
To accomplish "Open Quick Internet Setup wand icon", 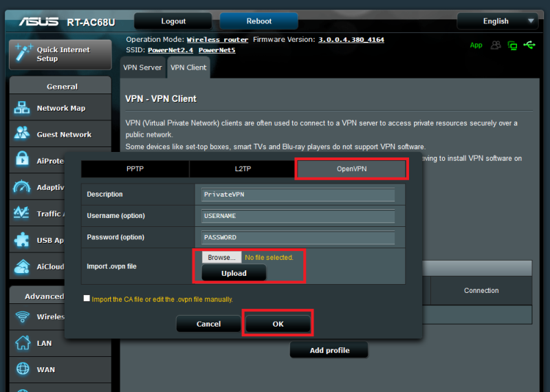I will pos(24,54).
